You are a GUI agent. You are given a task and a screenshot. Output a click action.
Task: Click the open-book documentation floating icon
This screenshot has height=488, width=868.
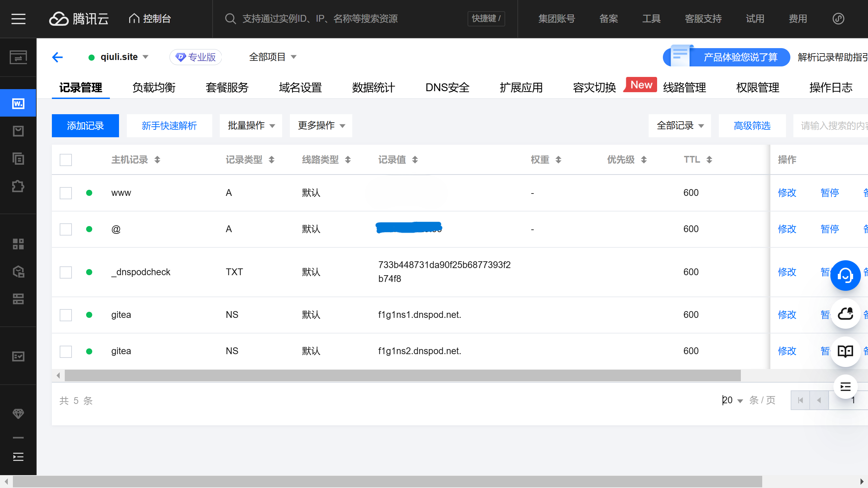pos(845,351)
